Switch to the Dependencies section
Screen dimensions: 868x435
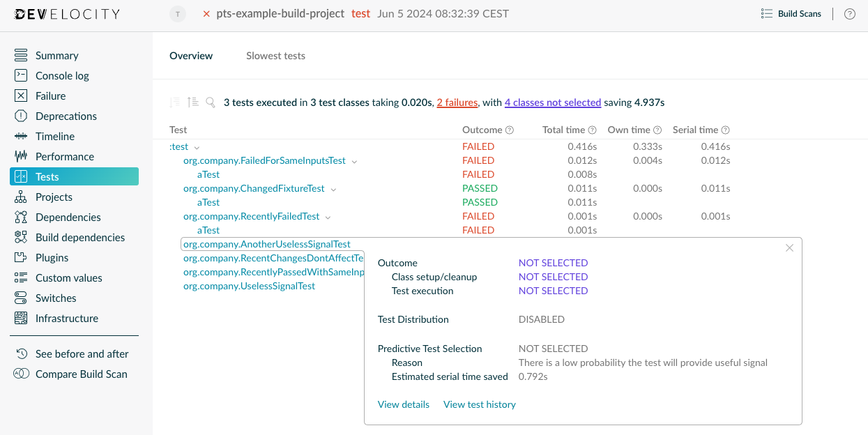coord(68,217)
